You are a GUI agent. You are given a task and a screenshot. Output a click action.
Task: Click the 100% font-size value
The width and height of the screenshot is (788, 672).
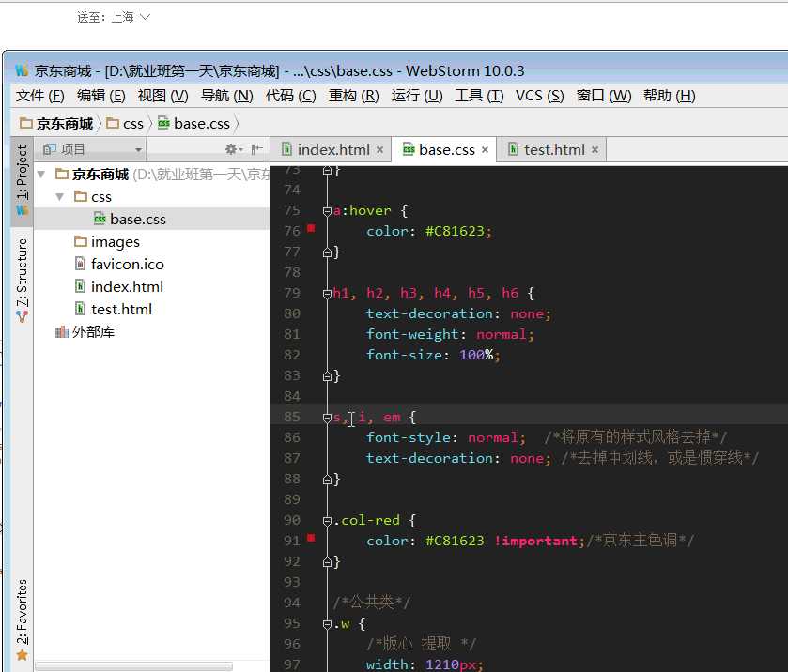[x=476, y=355]
